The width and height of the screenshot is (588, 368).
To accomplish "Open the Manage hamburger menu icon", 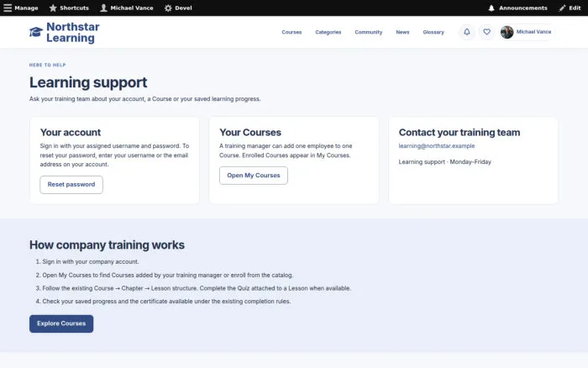I will [8, 8].
